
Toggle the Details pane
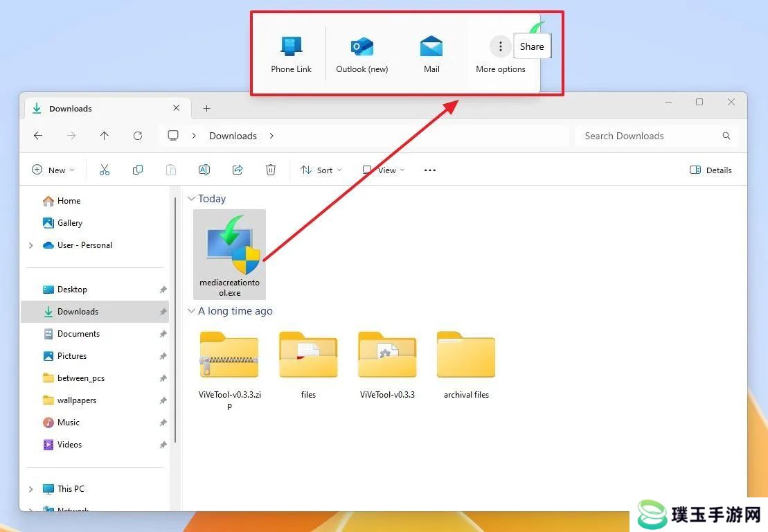(711, 170)
